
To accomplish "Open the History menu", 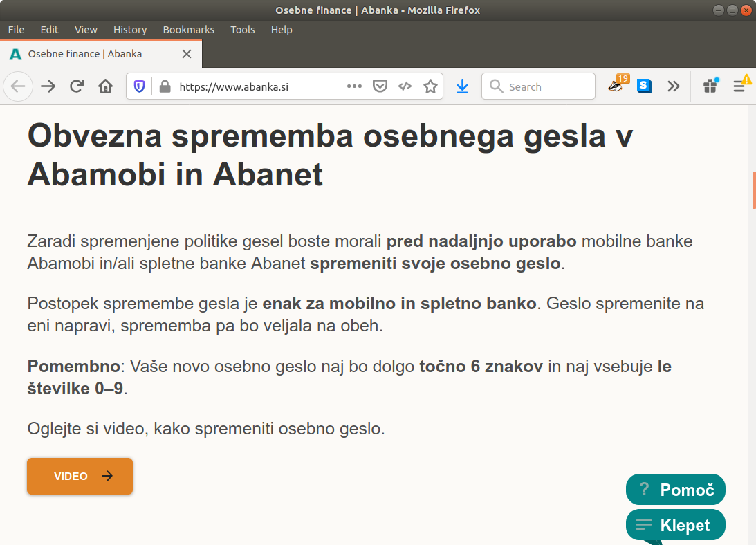I will 130,30.
